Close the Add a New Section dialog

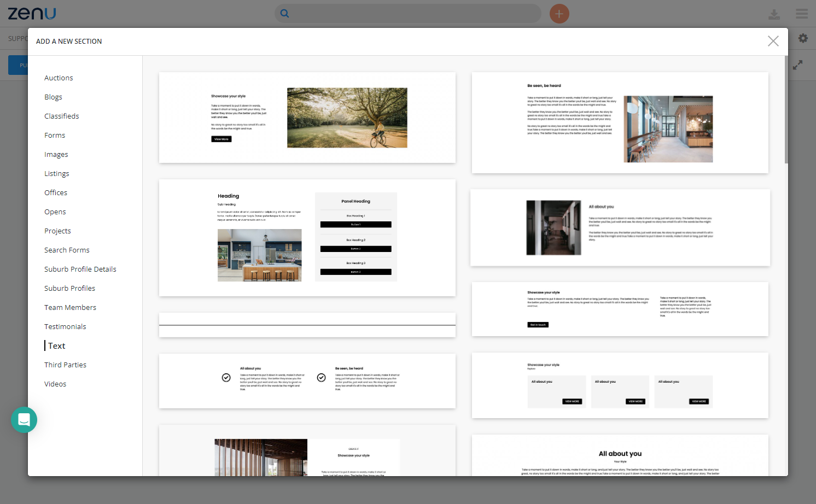point(773,41)
